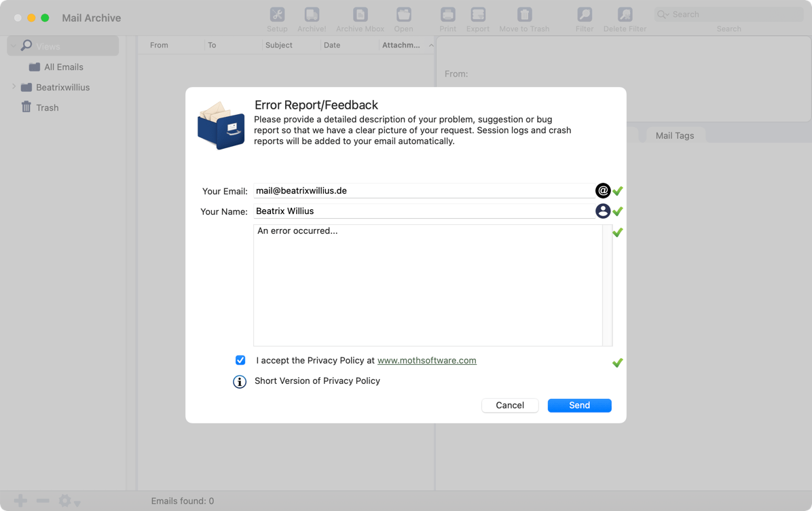Click the person icon beside name field
This screenshot has height=511, width=812.
[602, 211]
